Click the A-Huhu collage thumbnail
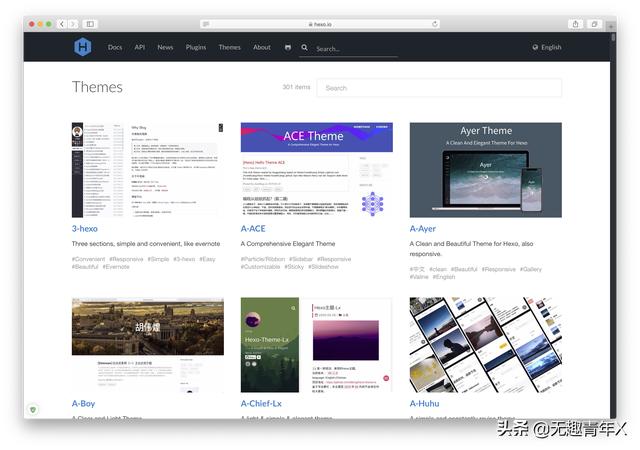The image size is (640, 450). [486, 345]
